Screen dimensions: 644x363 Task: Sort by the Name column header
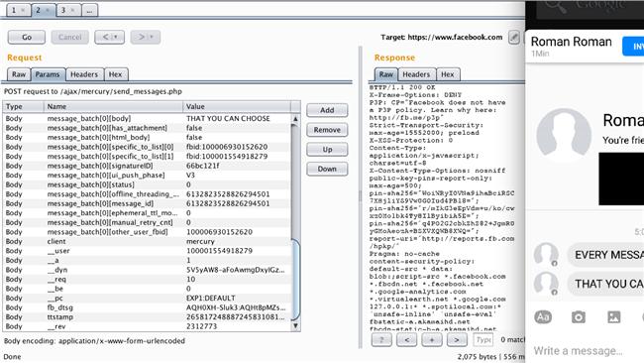coord(113,106)
